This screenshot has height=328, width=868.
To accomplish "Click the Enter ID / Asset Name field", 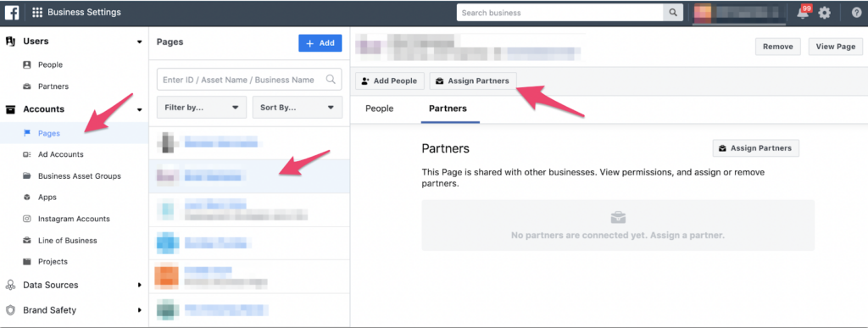I will 249,80.
